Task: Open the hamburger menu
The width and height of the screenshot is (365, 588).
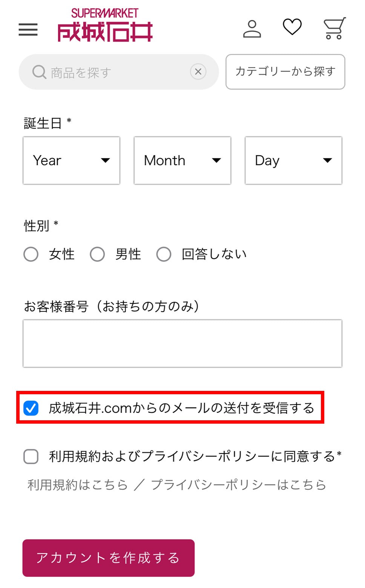Action: click(28, 29)
